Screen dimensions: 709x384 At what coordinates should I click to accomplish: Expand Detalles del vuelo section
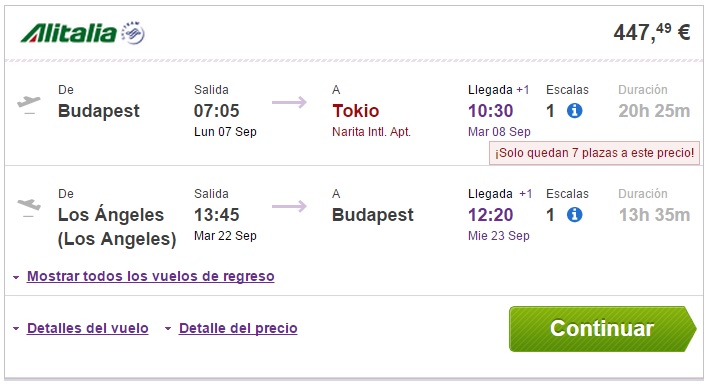point(88,328)
